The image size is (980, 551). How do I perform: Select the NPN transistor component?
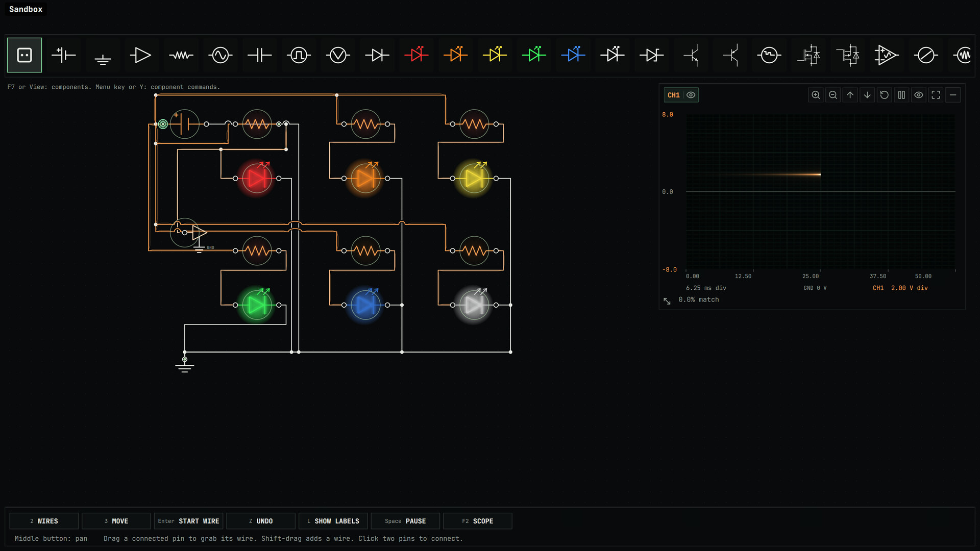click(x=691, y=55)
